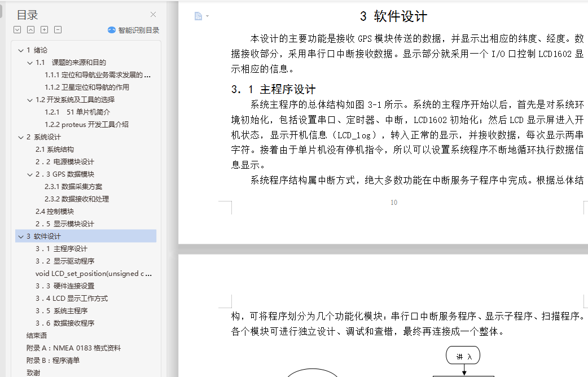This screenshot has width=588, height=377.
Task: Click the 智能识别目录 button
Action: click(134, 30)
